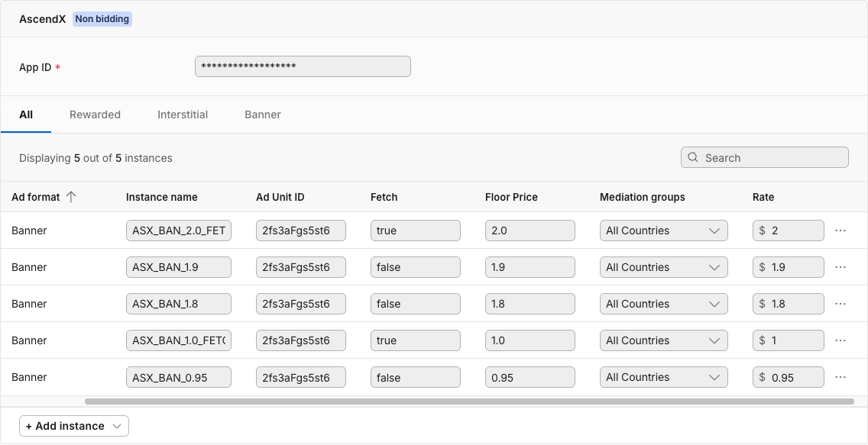The image size is (868, 445).
Task: Click the App ID masked input field
Action: (303, 66)
